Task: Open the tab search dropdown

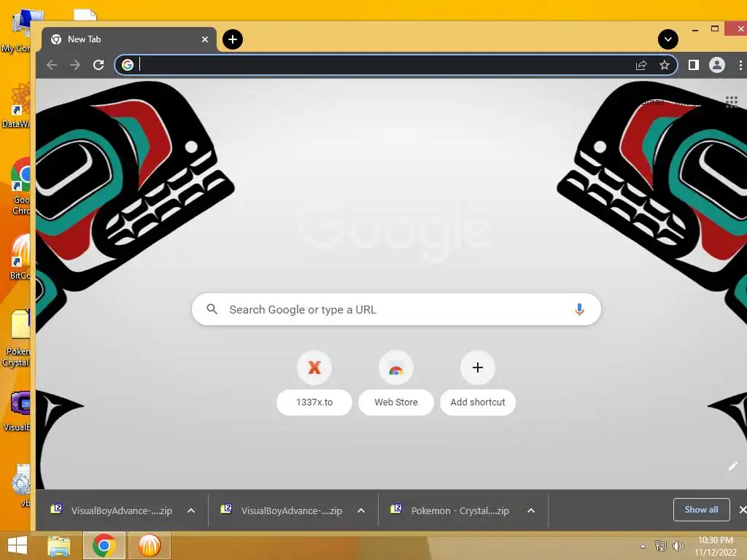Action: coord(668,39)
